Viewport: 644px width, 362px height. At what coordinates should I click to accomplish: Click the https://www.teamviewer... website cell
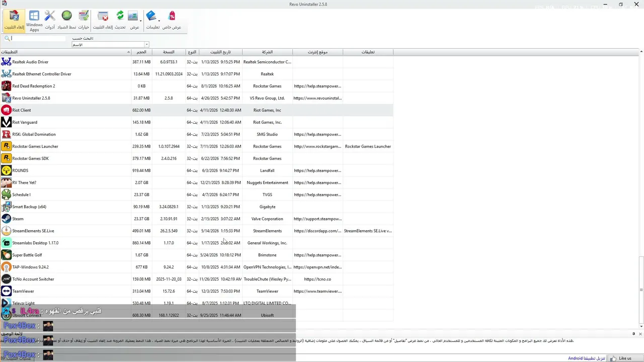point(317,291)
